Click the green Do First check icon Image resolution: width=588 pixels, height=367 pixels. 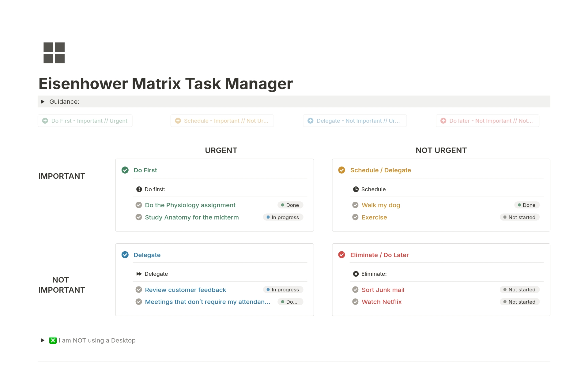(125, 170)
